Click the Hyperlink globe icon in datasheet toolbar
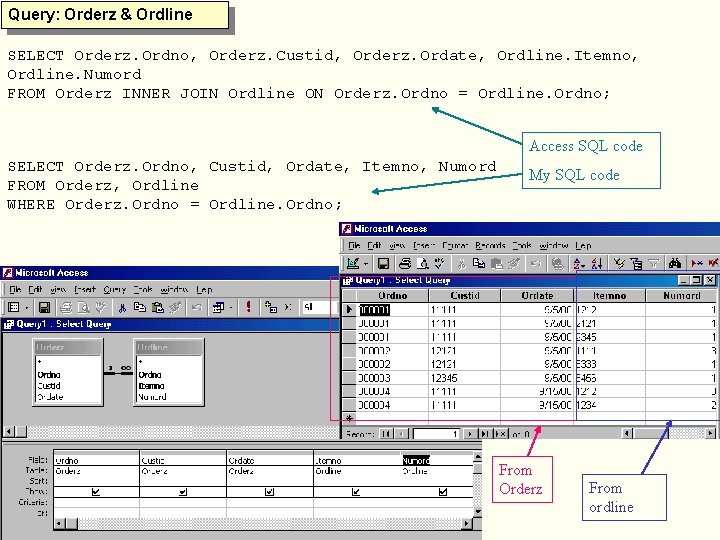720x540 pixels. pos(557,263)
